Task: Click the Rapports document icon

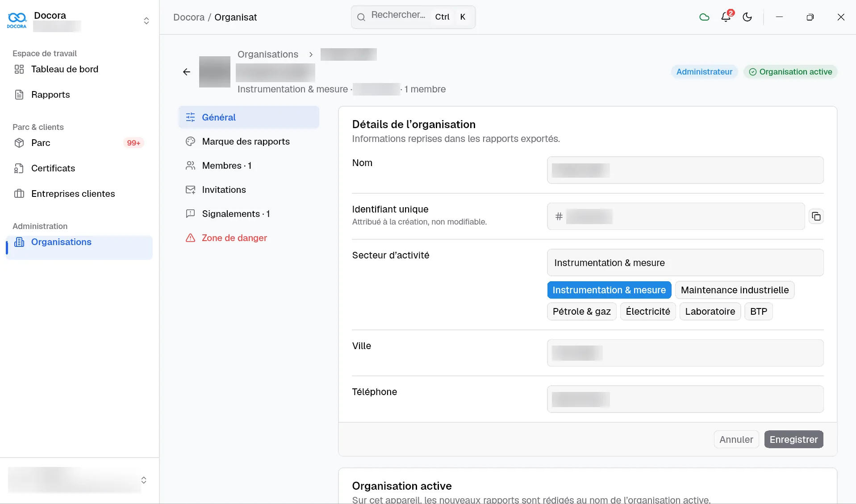Action: point(19,95)
